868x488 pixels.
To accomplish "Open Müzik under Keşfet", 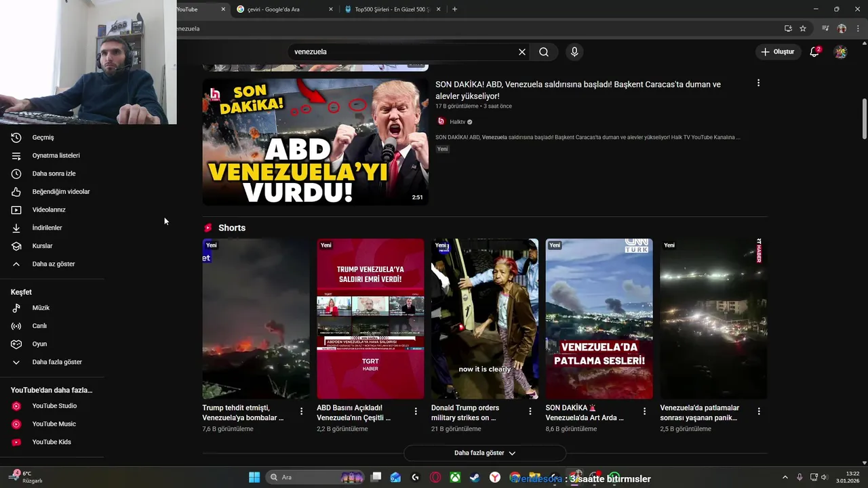I will [41, 308].
